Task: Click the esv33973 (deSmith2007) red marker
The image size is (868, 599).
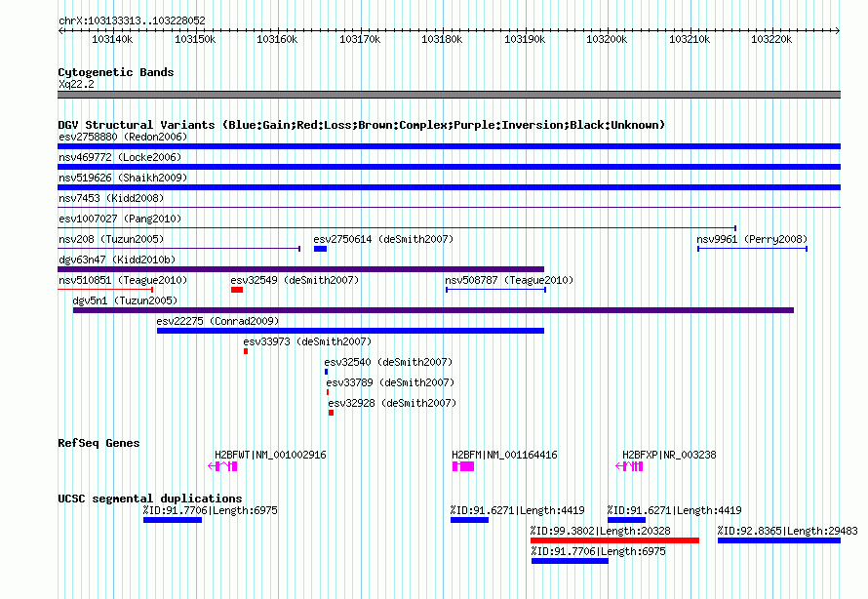Action: [246, 351]
